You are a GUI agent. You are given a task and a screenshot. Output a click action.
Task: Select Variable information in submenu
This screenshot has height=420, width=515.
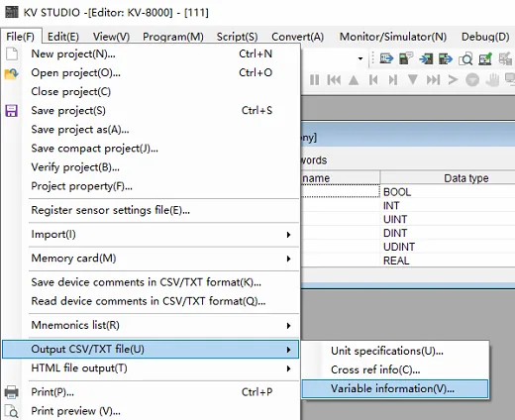(x=395, y=388)
